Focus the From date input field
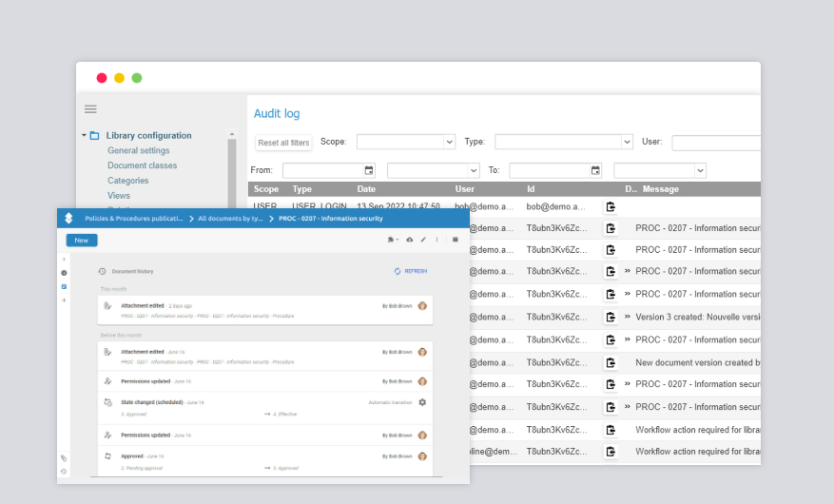 (323, 170)
